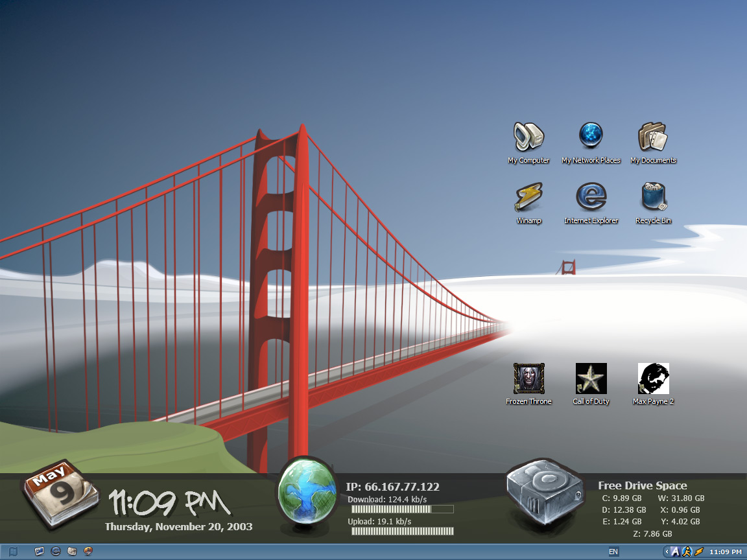This screenshot has height=560, width=747.
Task: Open the Recycle Bin
Action: [653, 198]
